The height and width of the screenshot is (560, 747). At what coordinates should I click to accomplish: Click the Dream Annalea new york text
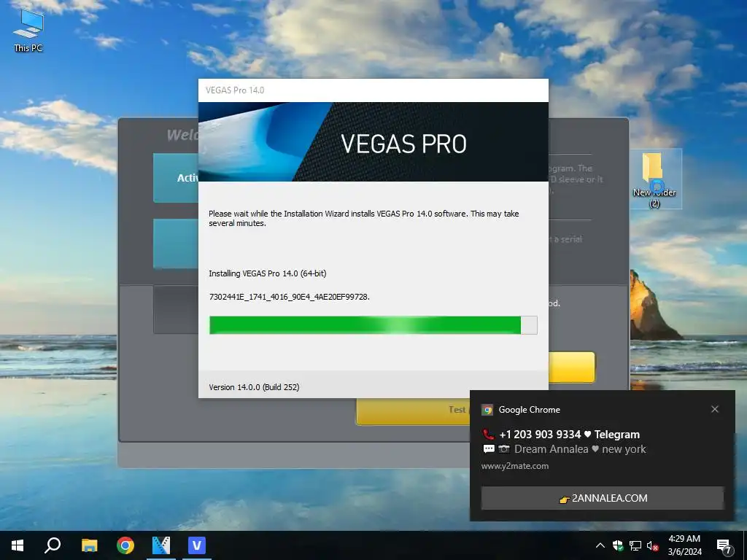pos(580,449)
